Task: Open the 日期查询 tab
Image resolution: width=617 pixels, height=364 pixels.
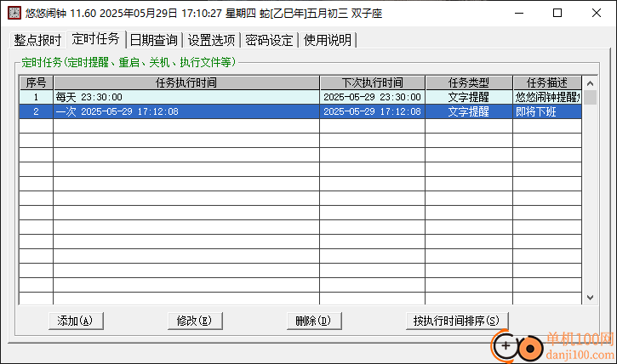Action: 154,40
